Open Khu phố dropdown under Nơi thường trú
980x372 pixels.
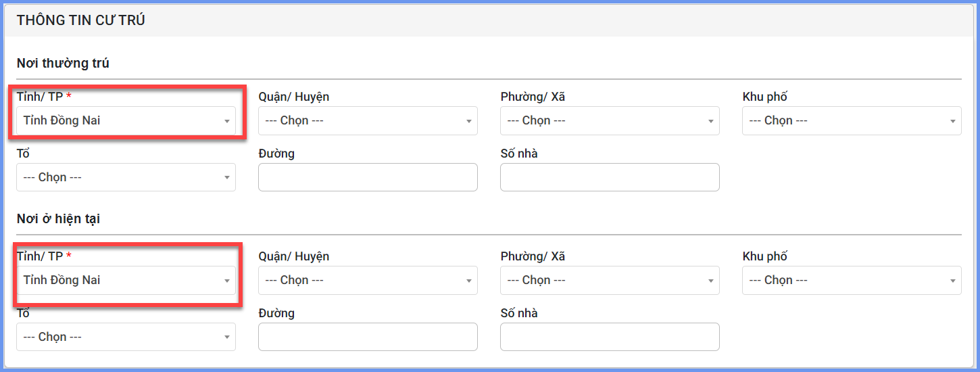point(852,121)
